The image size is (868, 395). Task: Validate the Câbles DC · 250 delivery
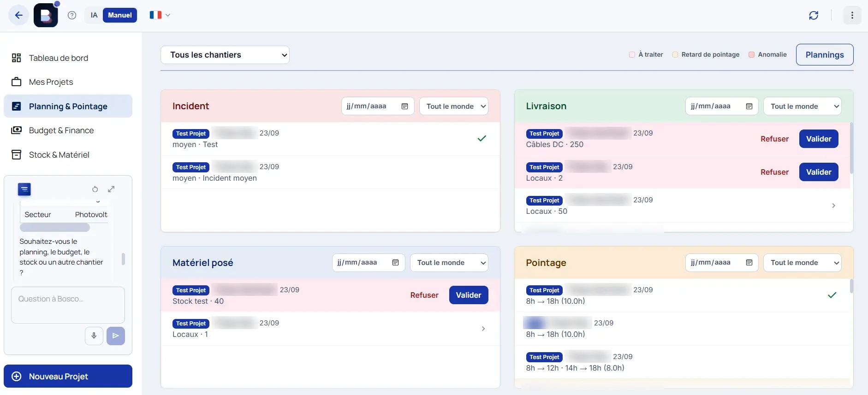point(819,139)
